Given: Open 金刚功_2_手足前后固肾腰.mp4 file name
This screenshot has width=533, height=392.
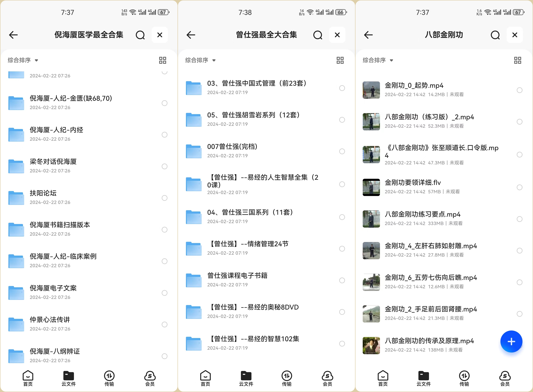Looking at the screenshot, I should (431, 309).
